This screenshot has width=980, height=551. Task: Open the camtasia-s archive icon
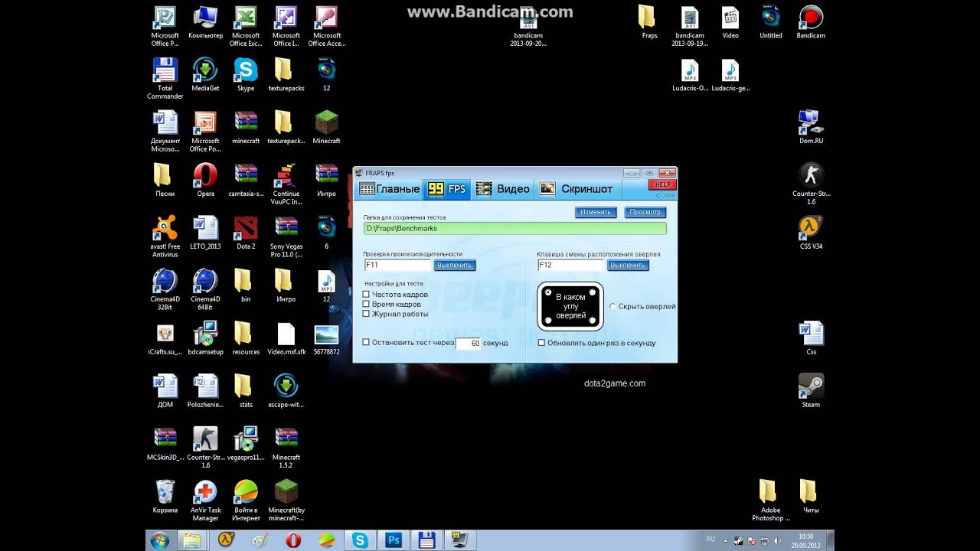[246, 181]
